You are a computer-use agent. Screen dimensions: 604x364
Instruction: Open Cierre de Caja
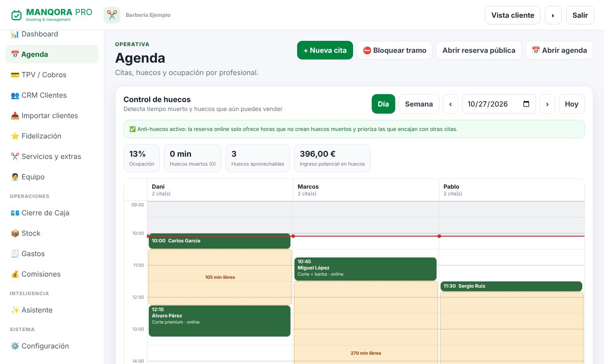tap(52, 213)
